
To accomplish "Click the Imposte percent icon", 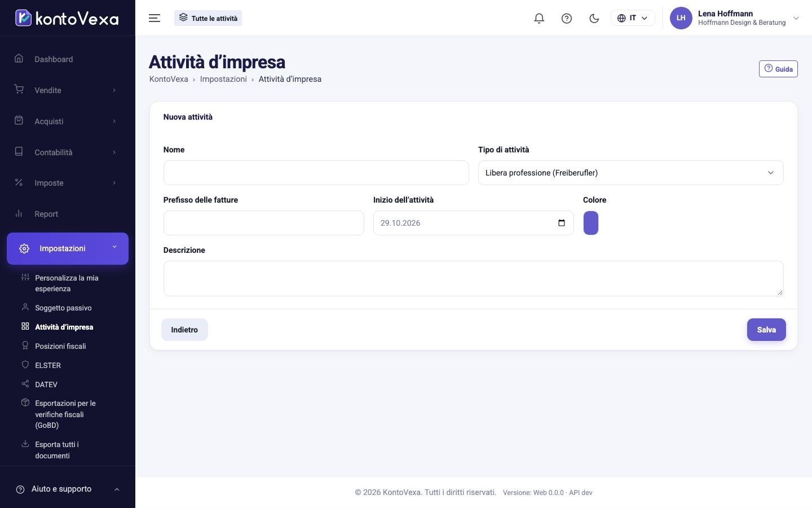I will click(x=19, y=182).
